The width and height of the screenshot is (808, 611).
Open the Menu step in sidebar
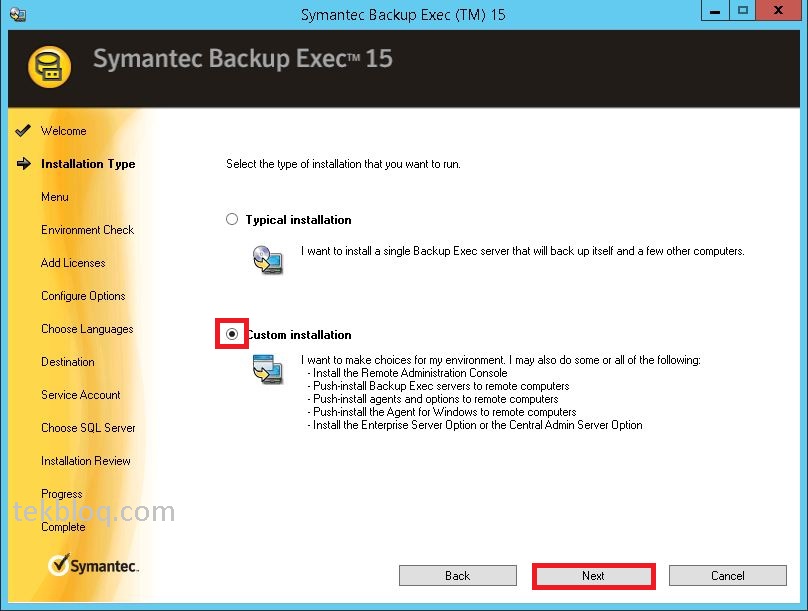pyautogui.click(x=55, y=197)
